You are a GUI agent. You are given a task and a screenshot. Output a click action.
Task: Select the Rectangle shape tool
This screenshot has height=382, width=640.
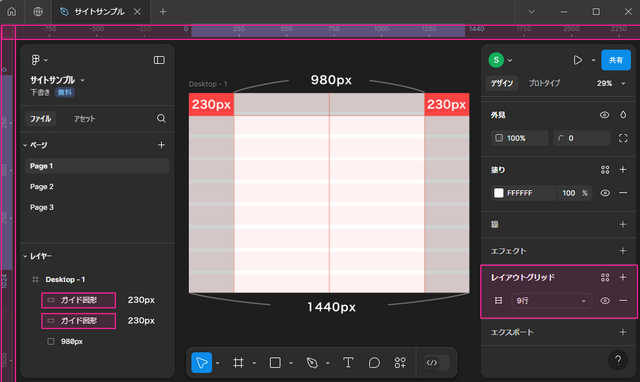275,362
